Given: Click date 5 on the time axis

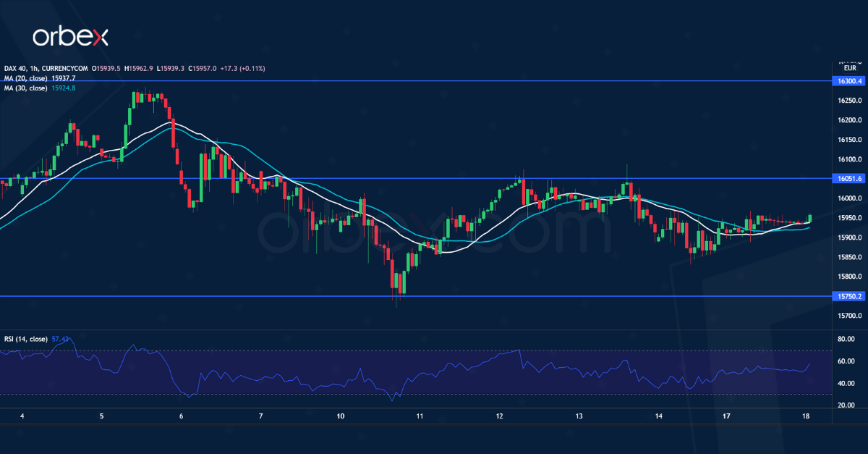Looking at the screenshot, I should click(x=102, y=416).
